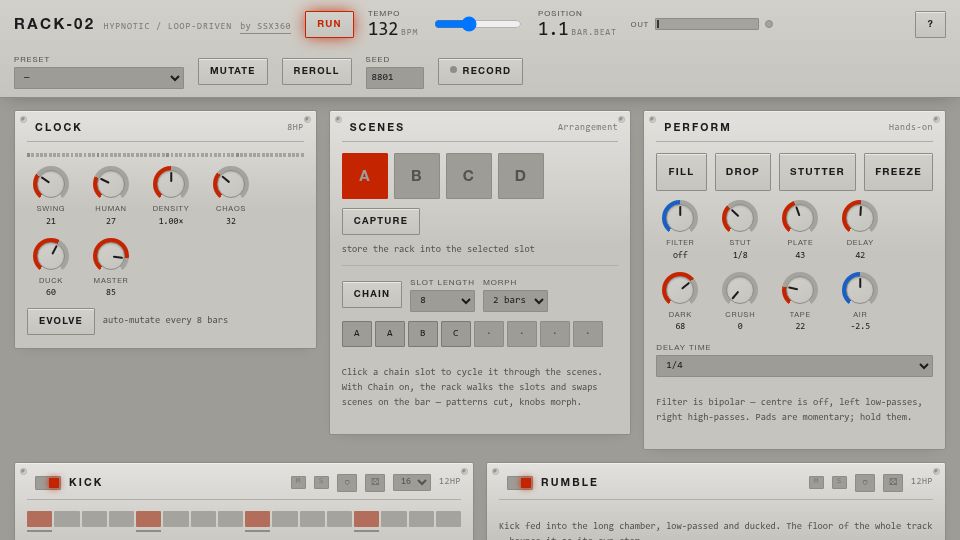The height and width of the screenshot is (540, 960).
Task: Cycle the chain slot showing B
Action: [422, 334]
